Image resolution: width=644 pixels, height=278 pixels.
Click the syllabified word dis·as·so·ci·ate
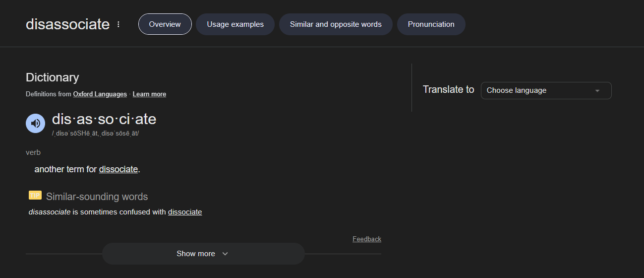104,119
